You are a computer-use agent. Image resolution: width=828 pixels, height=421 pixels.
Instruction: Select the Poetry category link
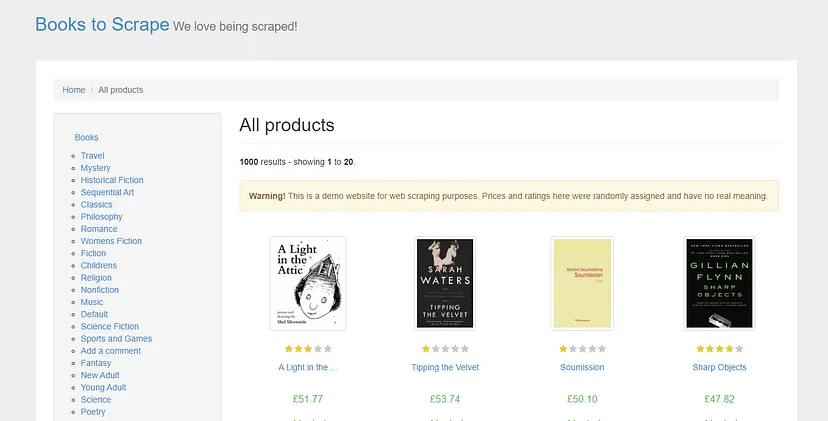(x=93, y=412)
